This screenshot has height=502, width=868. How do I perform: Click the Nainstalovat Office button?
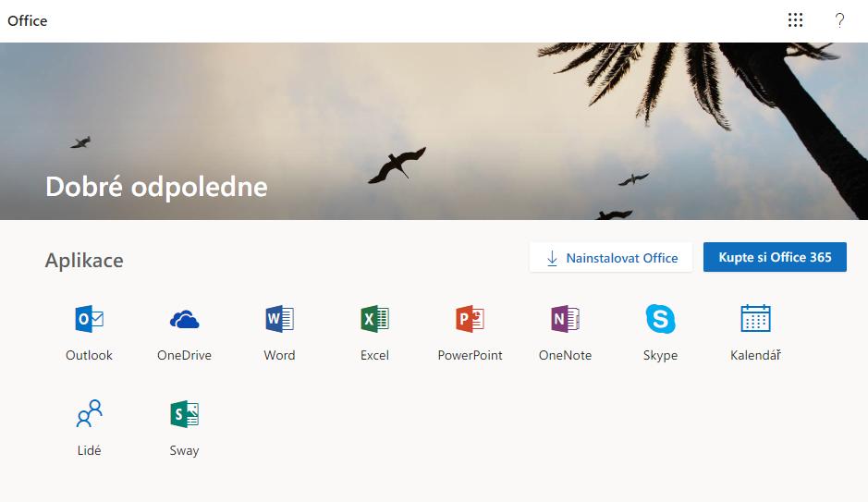click(611, 257)
